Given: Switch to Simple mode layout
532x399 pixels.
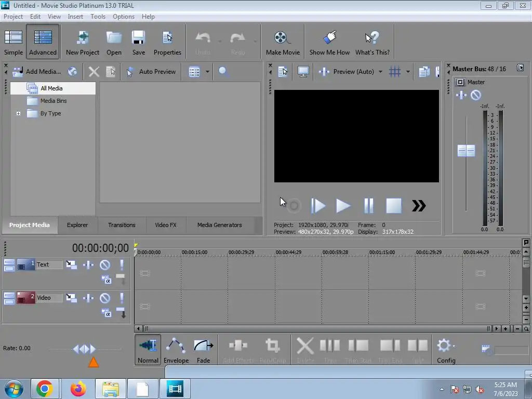Looking at the screenshot, I should 13,43.
